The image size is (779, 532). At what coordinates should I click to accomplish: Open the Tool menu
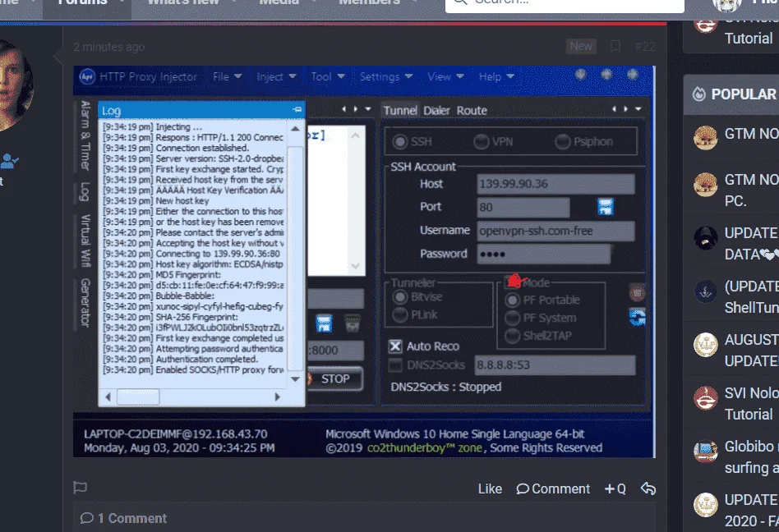(327, 76)
